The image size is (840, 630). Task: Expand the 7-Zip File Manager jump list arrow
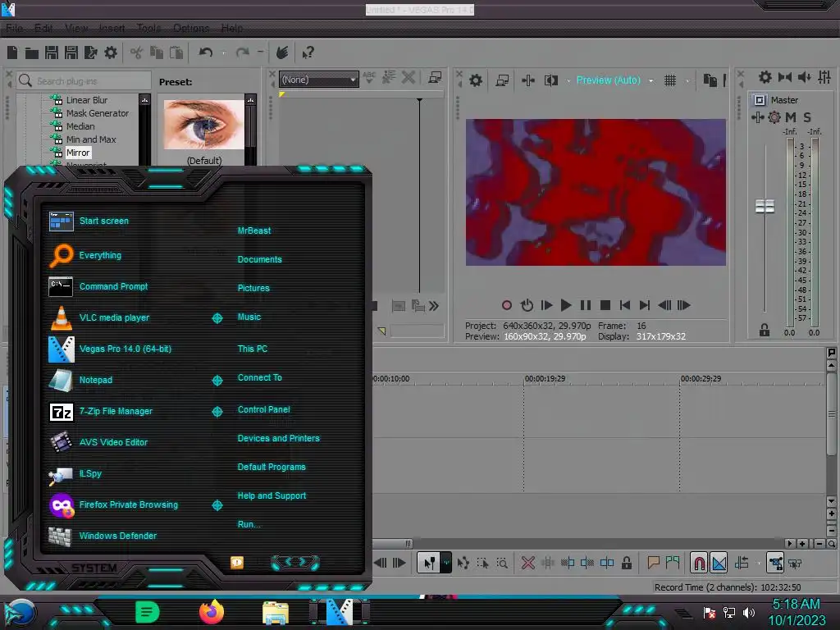pos(217,412)
